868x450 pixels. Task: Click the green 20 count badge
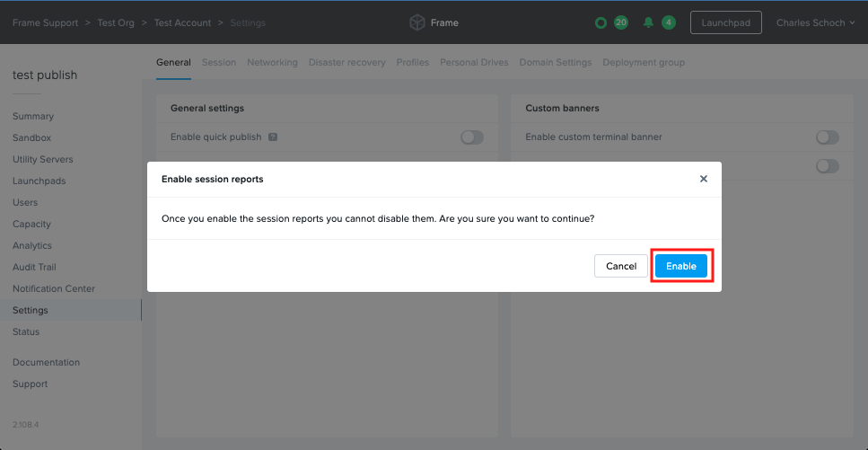[x=621, y=22]
